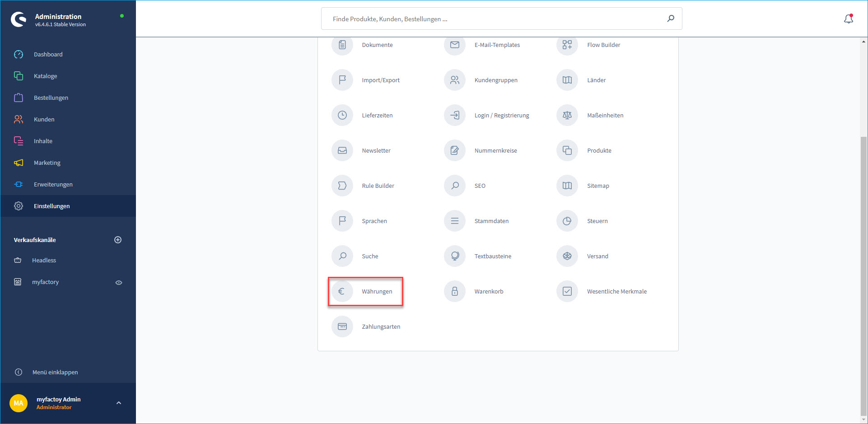Open Erweiterungen with the plug icon
Viewport: 868px width, 424px height.
[19, 184]
